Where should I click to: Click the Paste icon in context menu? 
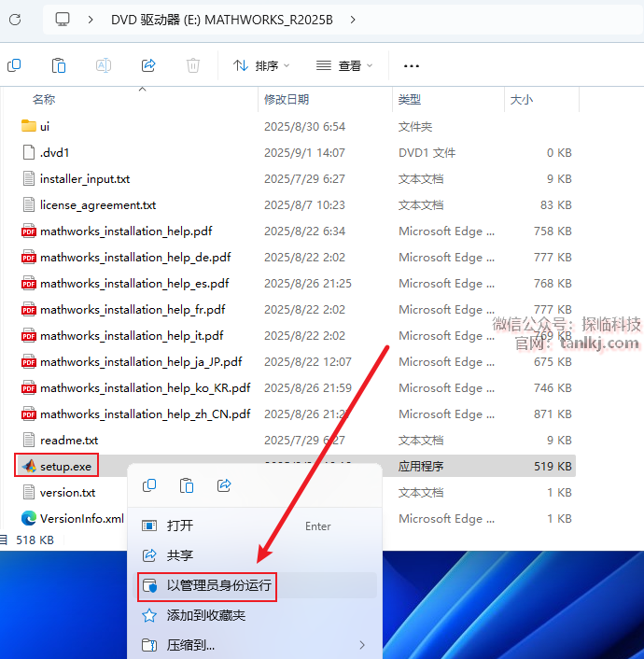click(x=187, y=485)
